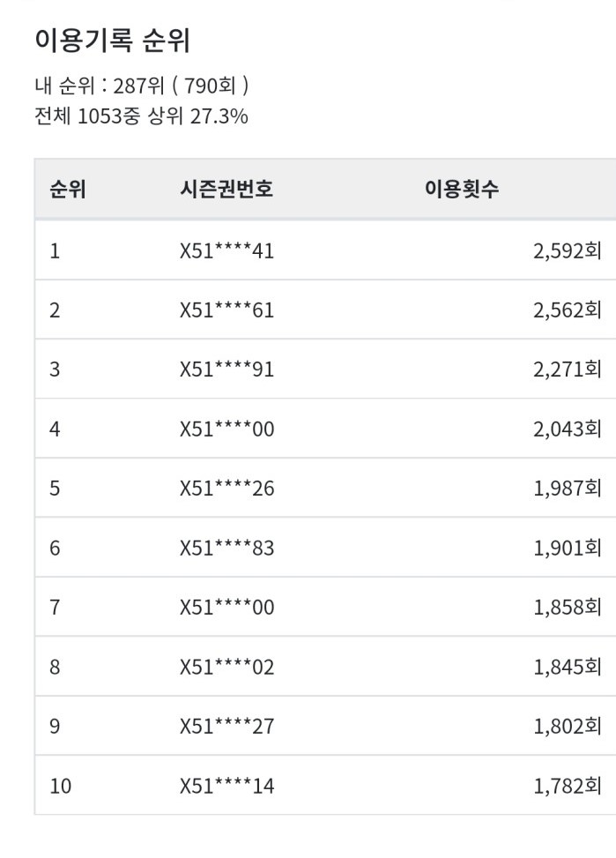Viewport: 616px width, 858px height.
Task: Click the 1,858회 usage count in rank 7
Action: tap(568, 608)
